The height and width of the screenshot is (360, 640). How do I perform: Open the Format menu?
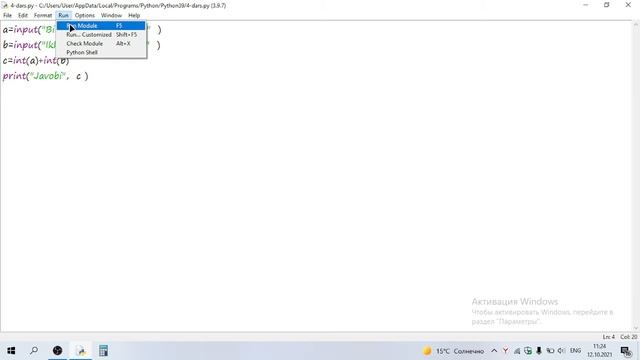[43, 15]
